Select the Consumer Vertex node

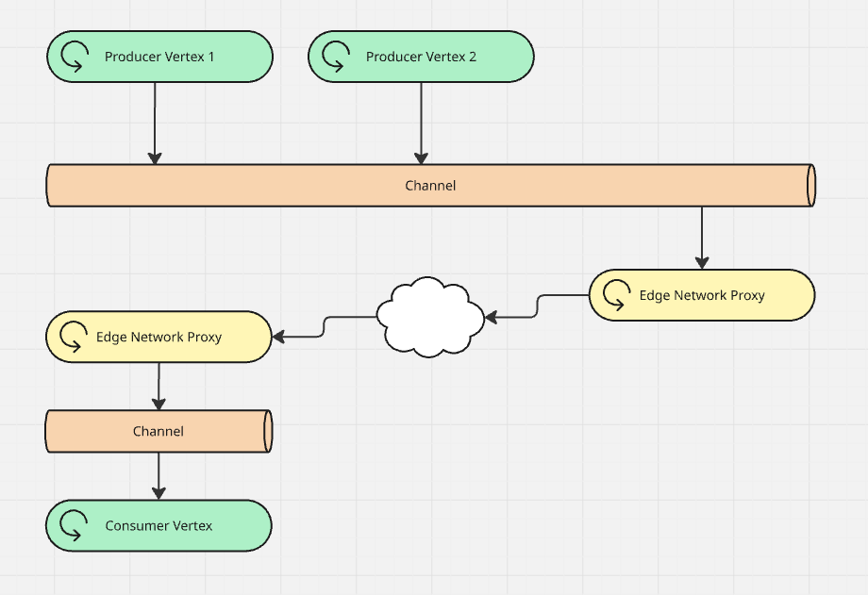159,525
